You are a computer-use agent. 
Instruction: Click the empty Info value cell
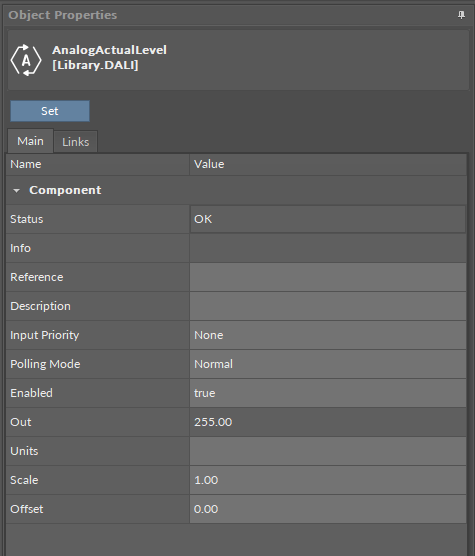click(328, 248)
